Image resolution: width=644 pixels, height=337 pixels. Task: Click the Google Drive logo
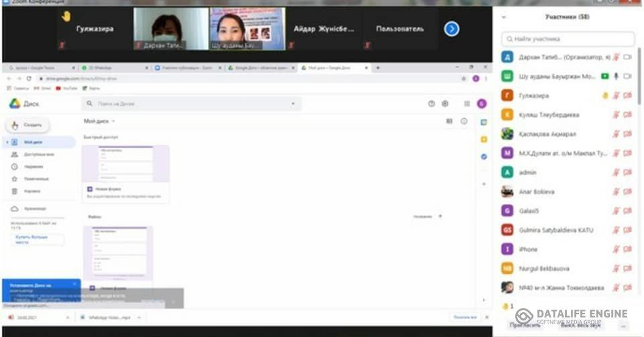coord(15,103)
